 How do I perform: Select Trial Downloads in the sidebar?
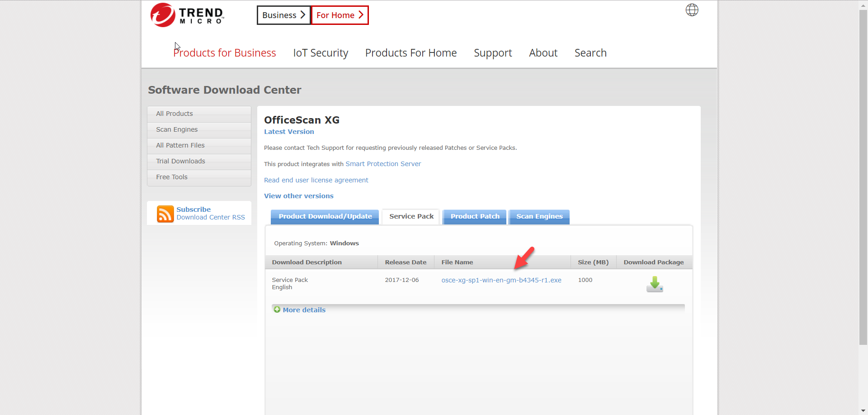[x=199, y=161]
